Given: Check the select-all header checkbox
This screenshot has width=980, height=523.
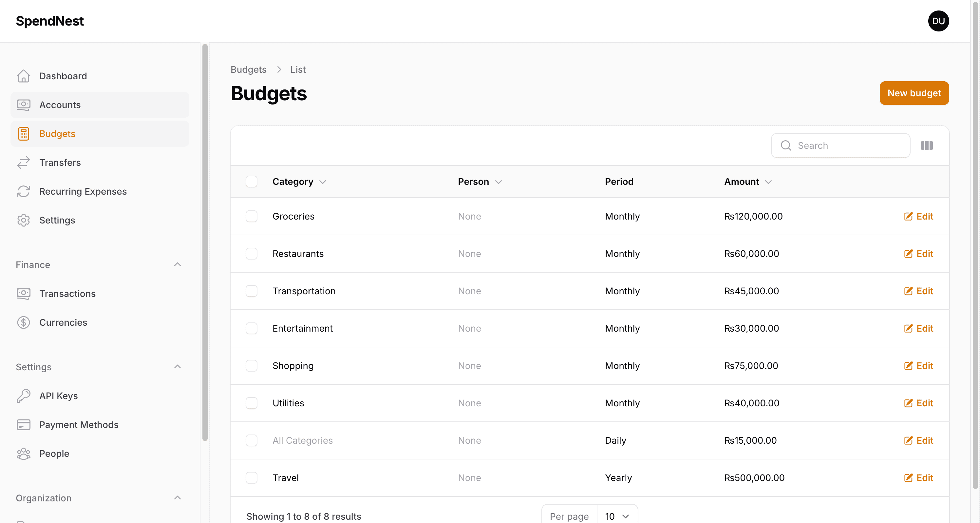Looking at the screenshot, I should pyautogui.click(x=252, y=182).
